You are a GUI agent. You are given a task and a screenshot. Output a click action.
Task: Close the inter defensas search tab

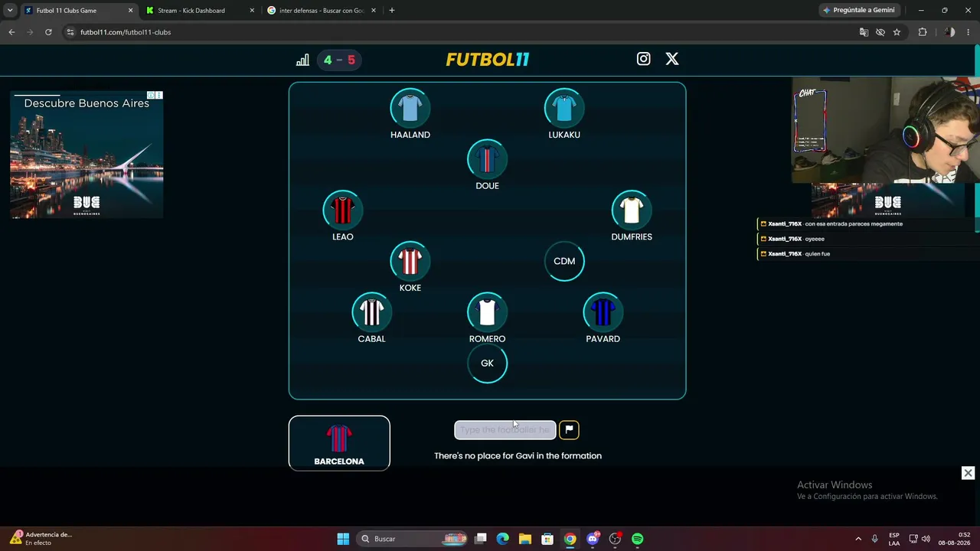coord(374,11)
